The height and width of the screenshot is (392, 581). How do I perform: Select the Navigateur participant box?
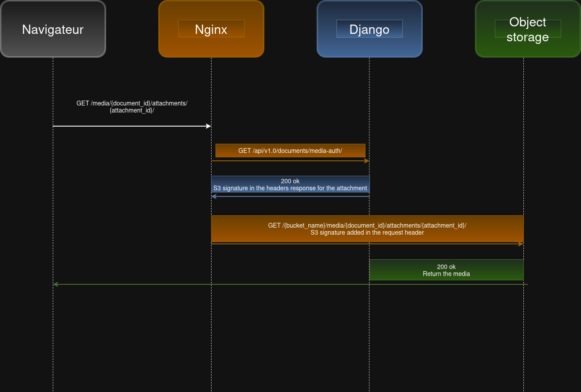tap(53, 29)
